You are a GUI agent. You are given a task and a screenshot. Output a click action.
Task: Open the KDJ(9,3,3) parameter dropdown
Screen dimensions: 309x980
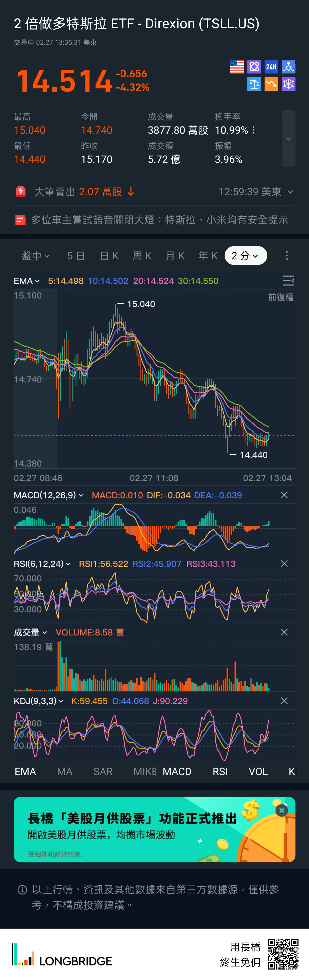tap(38, 701)
